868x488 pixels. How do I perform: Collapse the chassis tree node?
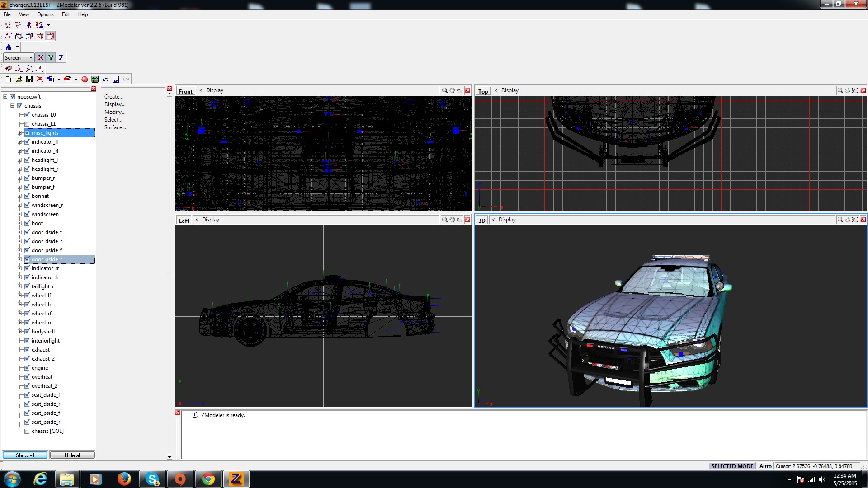click(13, 105)
